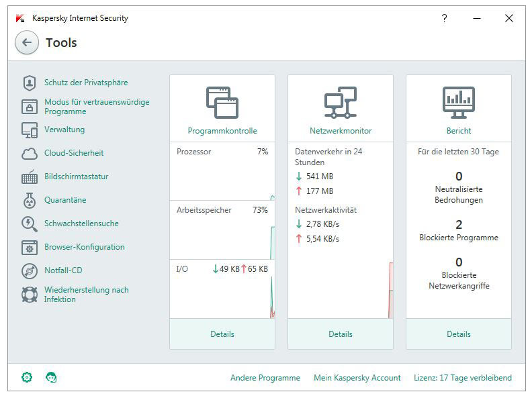
Task: Click the Netzwerkmonitor computers icon
Action: [x=341, y=103]
